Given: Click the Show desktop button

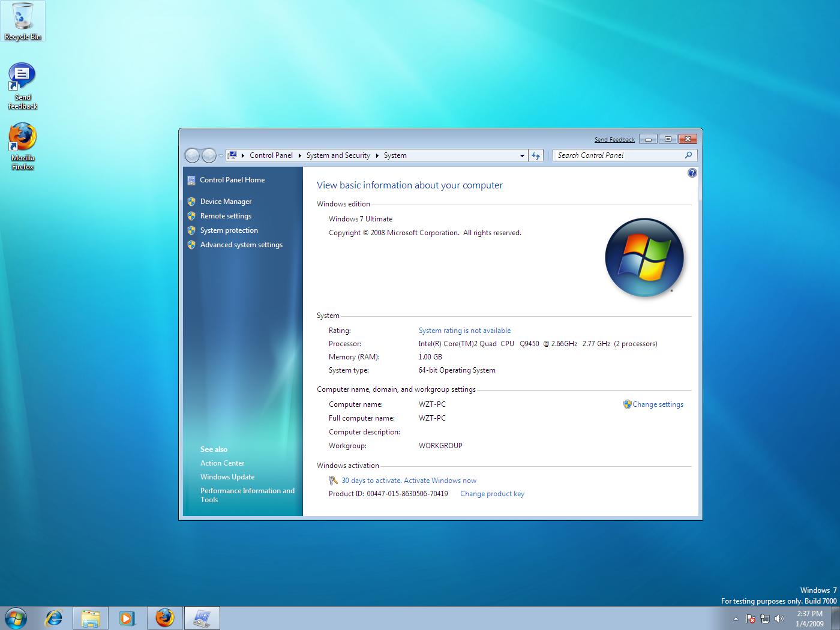Looking at the screenshot, I should pos(835,618).
